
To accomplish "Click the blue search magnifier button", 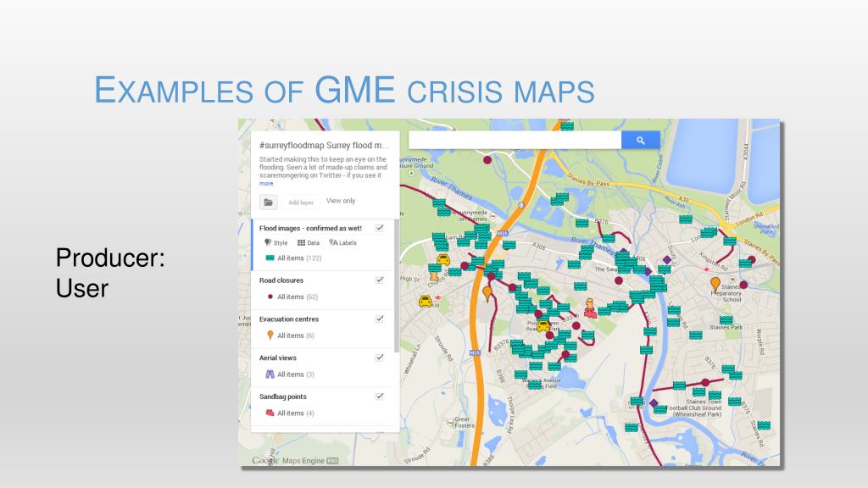I will click(x=640, y=140).
